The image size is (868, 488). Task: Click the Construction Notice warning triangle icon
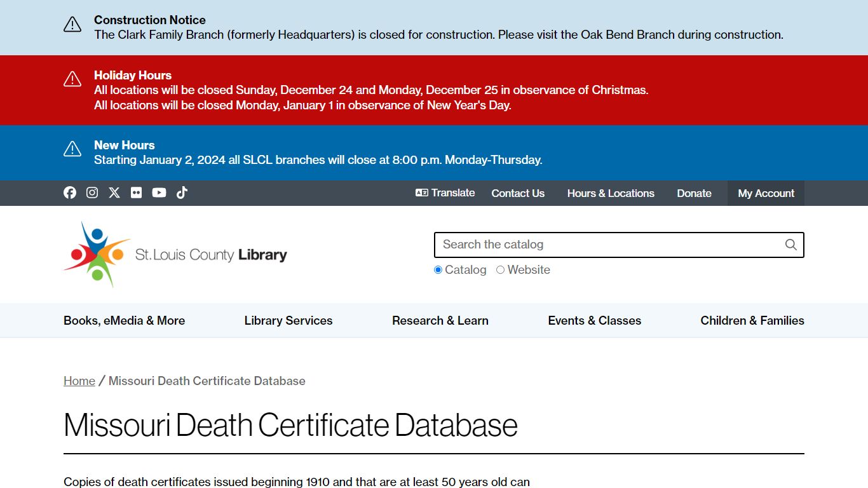pyautogui.click(x=72, y=25)
